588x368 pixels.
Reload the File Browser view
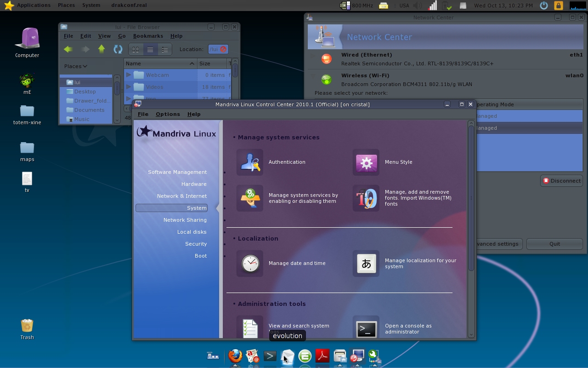coord(118,49)
